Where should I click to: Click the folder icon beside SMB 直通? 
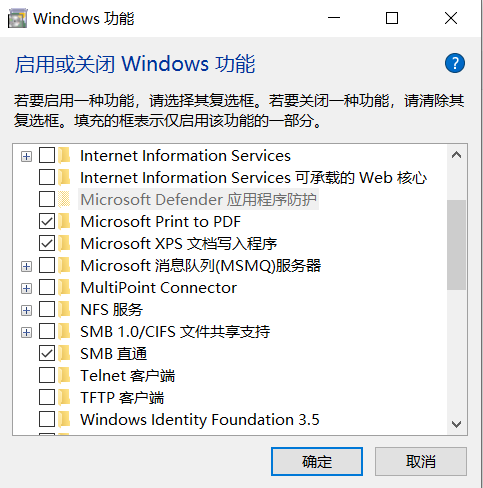pyautogui.click(x=64, y=353)
